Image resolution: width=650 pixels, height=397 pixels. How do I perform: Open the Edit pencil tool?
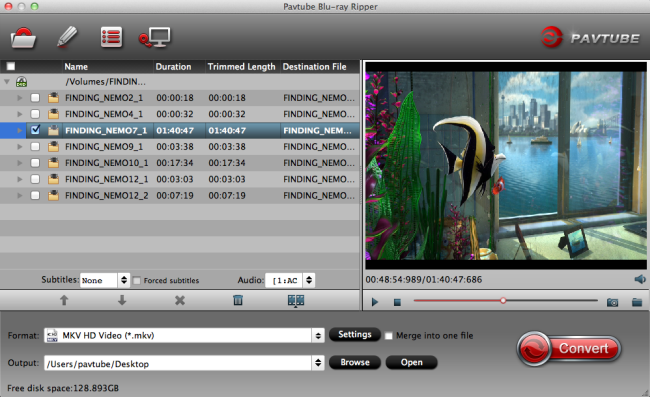pyautogui.click(x=67, y=37)
